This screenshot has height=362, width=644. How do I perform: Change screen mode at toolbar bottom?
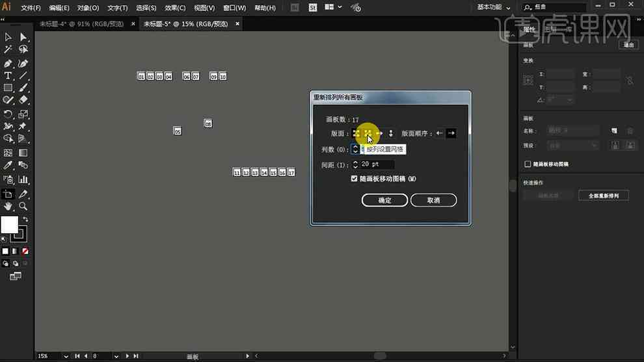(16, 276)
